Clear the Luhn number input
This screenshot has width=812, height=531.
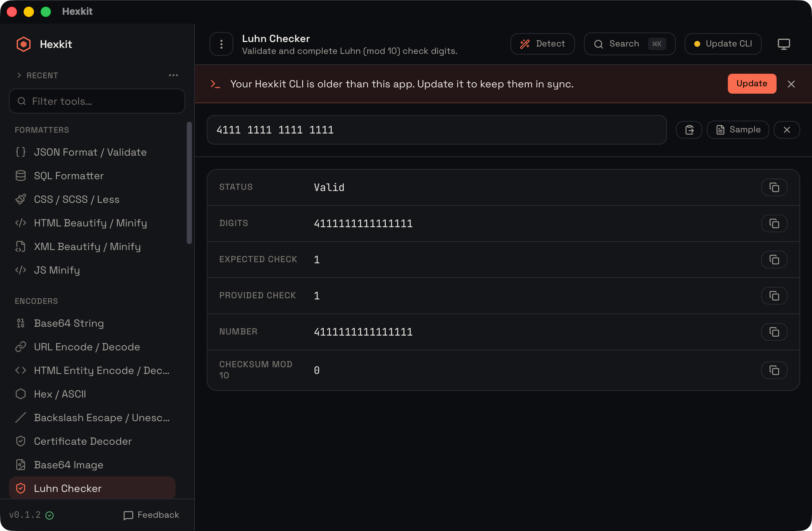787,130
